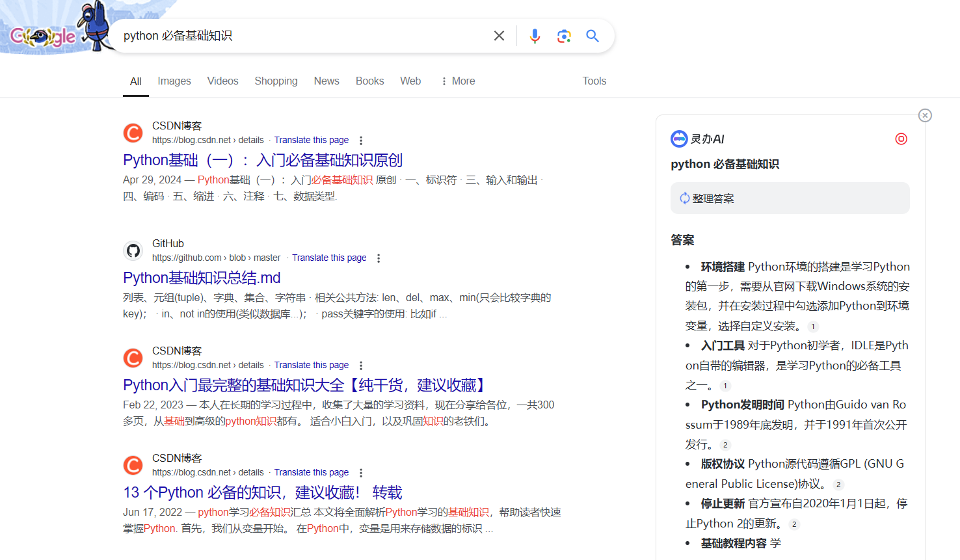Screen dimensions: 960x560
Task: Open citation 2 after Python发明时间 item
Action: (x=725, y=445)
